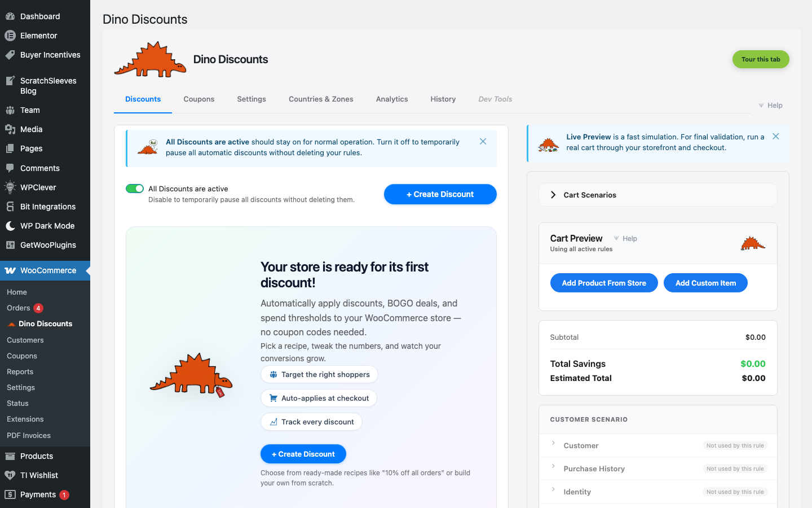
Task: Open the History tab
Action: click(x=443, y=99)
